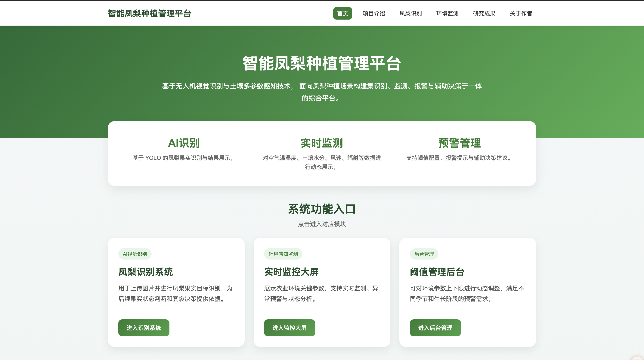The width and height of the screenshot is (644, 360).
Task: Click the 实时监测 feature heading
Action: coord(322,143)
